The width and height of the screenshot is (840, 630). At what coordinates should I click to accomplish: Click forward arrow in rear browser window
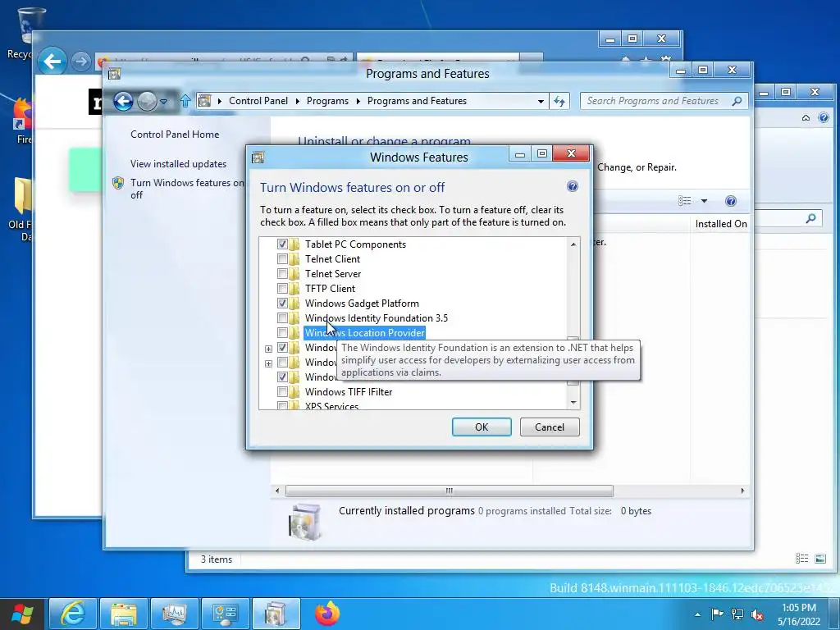coord(80,62)
